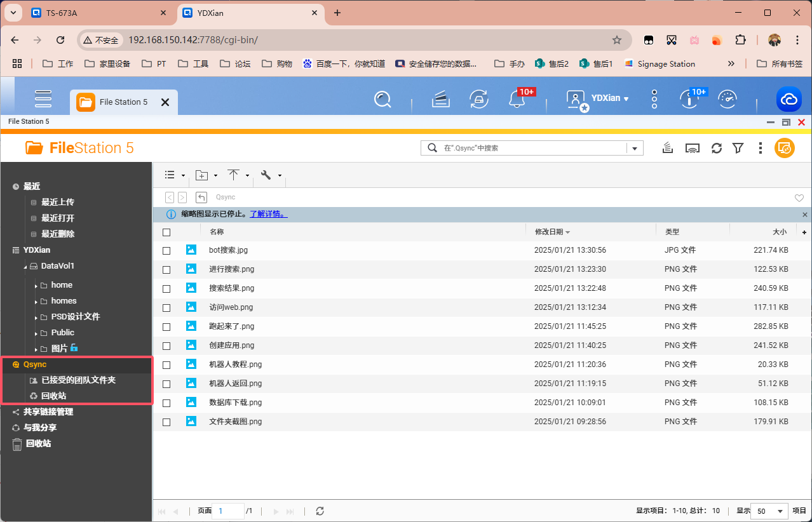Open the layered stack icon in File Station header
This screenshot has width=812, height=522.
coord(667,148)
